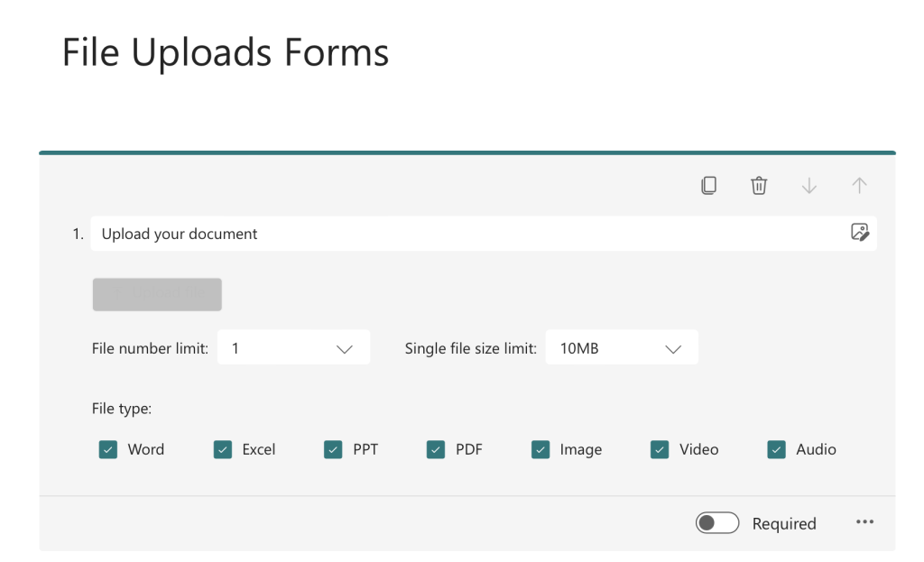Duplicate the file upload question
This screenshot has width=924, height=562.
[709, 185]
